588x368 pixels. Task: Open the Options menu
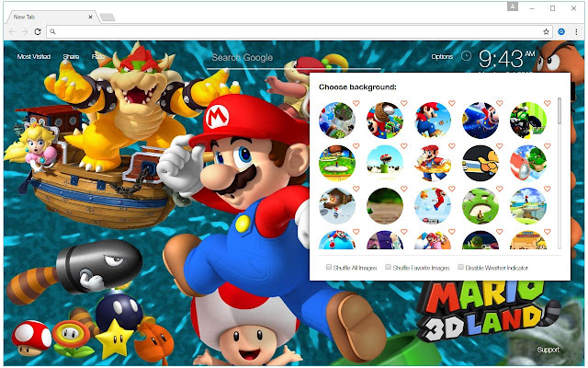pyautogui.click(x=442, y=57)
